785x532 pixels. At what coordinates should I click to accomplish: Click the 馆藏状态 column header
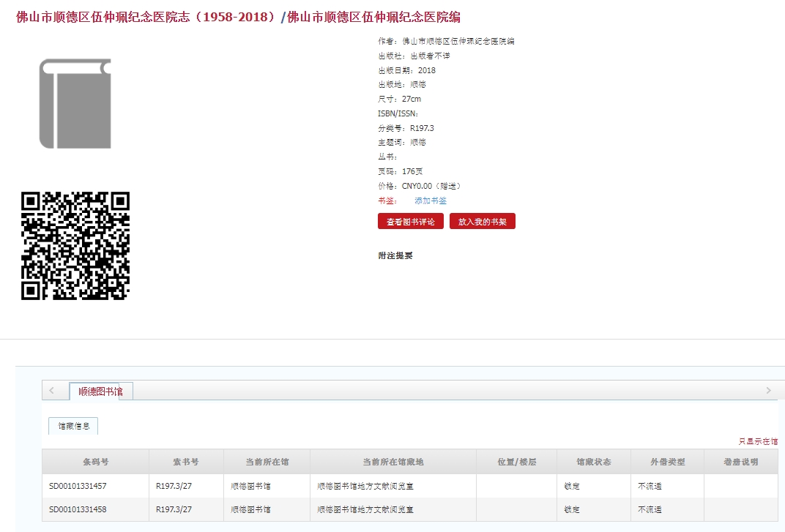click(x=594, y=462)
